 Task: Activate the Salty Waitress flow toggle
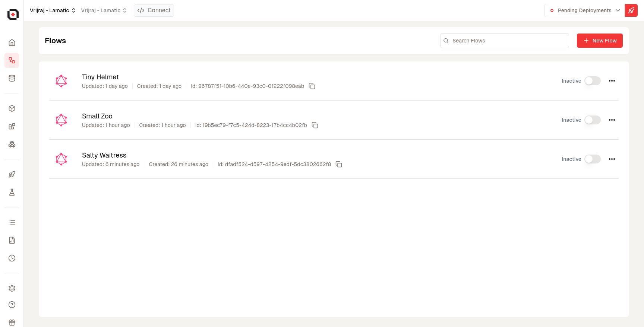click(592, 159)
